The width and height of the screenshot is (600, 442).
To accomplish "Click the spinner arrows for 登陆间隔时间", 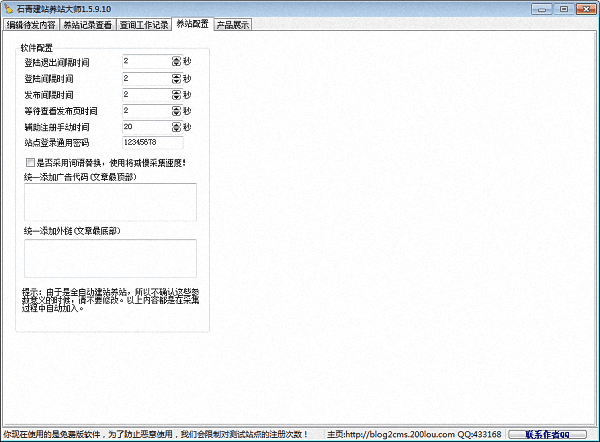I will [176, 77].
